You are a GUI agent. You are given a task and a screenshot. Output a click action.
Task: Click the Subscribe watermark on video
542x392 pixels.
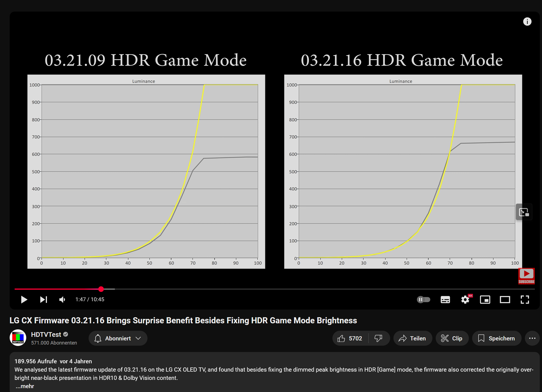pyautogui.click(x=526, y=276)
